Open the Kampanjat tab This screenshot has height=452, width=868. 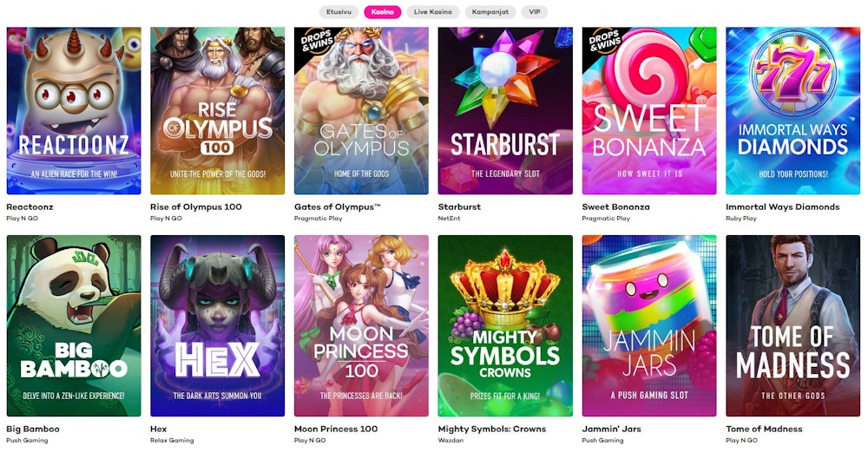[x=491, y=12]
